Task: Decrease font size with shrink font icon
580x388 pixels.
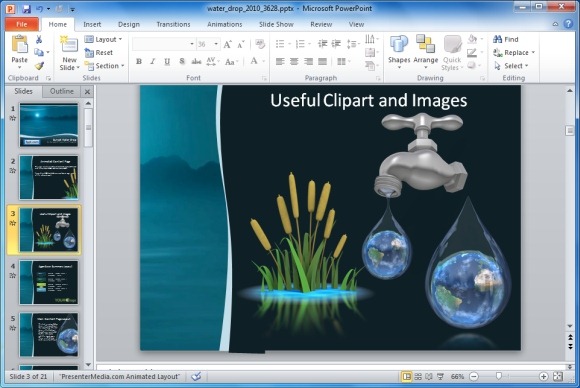Action: click(x=240, y=45)
